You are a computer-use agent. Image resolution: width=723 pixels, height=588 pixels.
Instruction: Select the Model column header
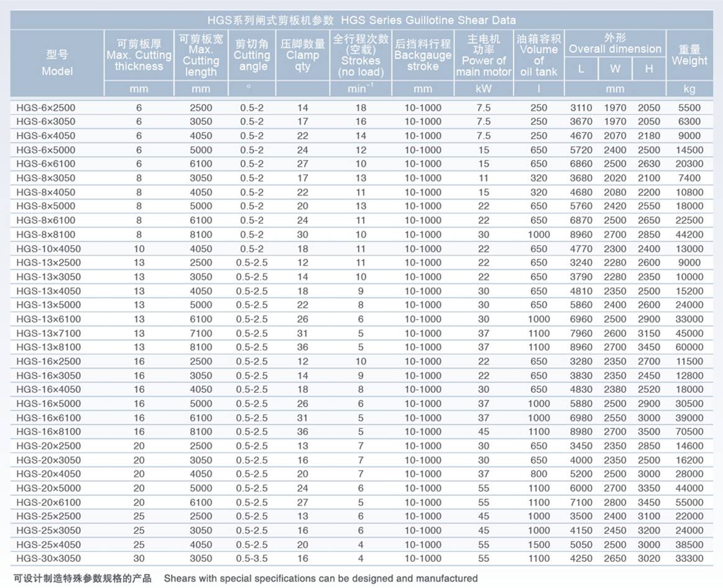click(x=57, y=63)
